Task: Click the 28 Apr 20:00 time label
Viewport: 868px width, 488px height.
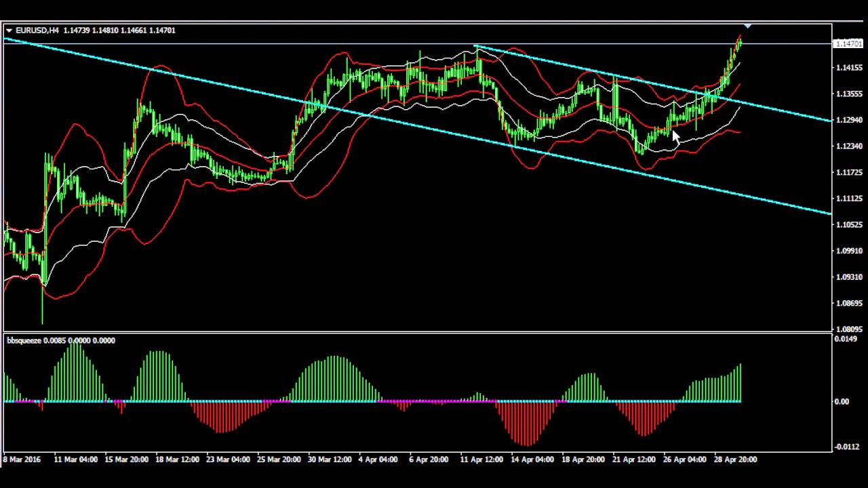Action: click(x=735, y=460)
